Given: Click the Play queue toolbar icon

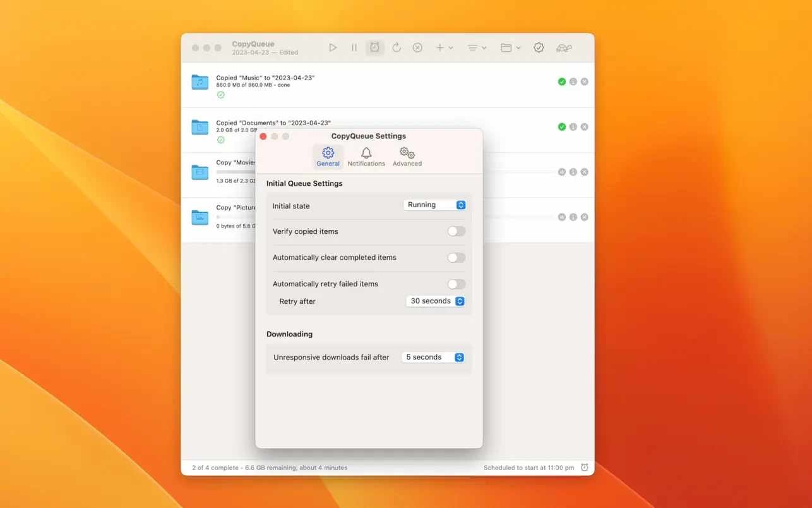Looking at the screenshot, I should [x=333, y=48].
